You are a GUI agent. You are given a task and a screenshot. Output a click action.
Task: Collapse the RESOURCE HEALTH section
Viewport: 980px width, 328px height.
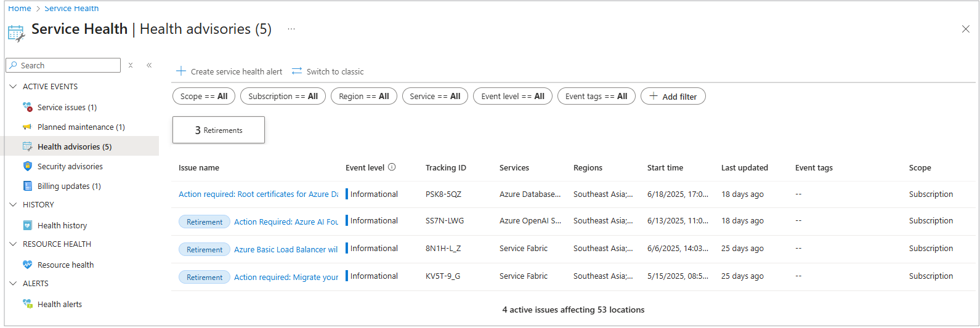click(x=13, y=244)
